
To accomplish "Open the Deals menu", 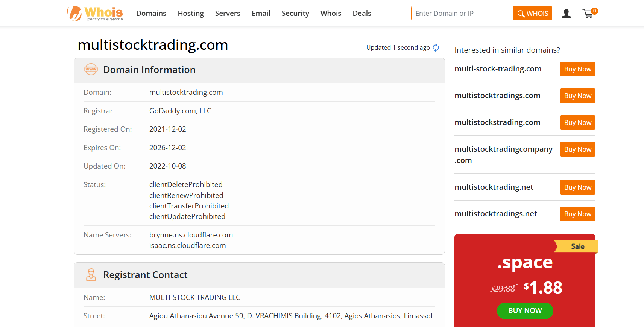I will click(x=362, y=13).
